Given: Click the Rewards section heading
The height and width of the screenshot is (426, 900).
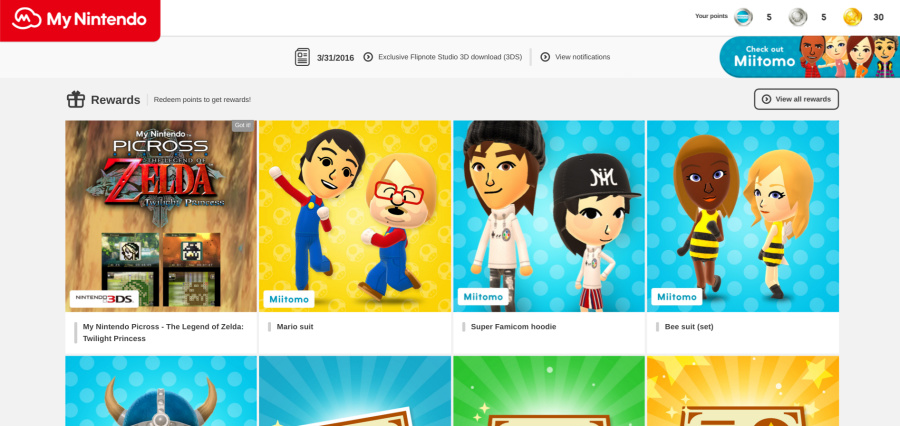Looking at the screenshot, I should point(115,100).
